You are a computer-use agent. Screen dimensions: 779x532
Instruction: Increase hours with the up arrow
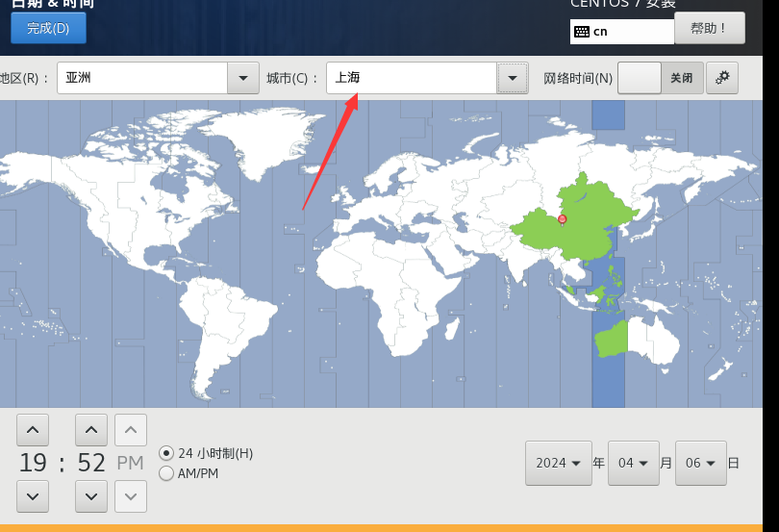tap(33, 430)
